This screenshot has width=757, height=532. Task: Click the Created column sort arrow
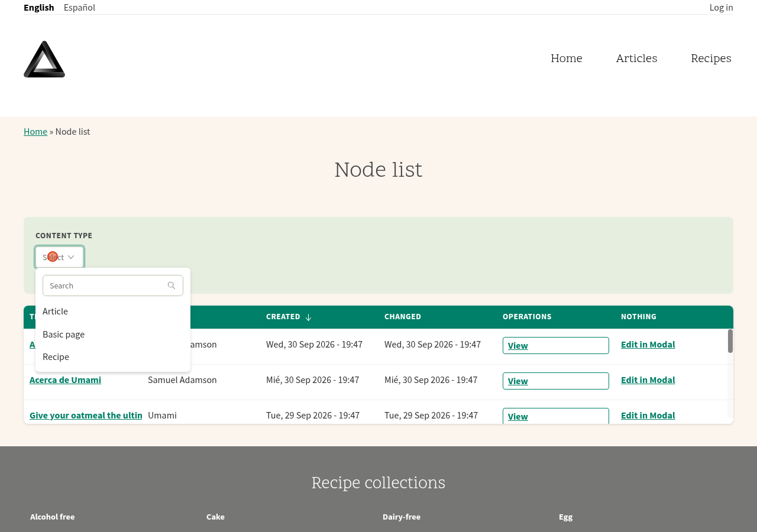click(308, 317)
